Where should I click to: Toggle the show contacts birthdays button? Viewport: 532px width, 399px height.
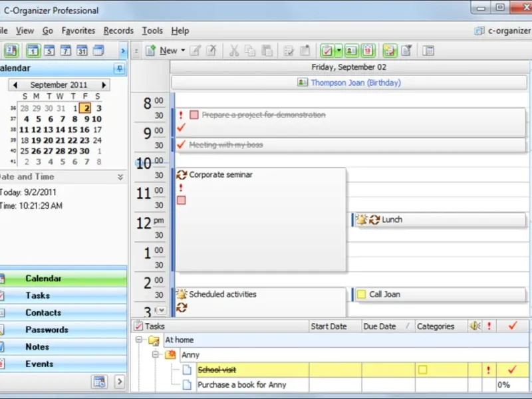click(x=351, y=51)
